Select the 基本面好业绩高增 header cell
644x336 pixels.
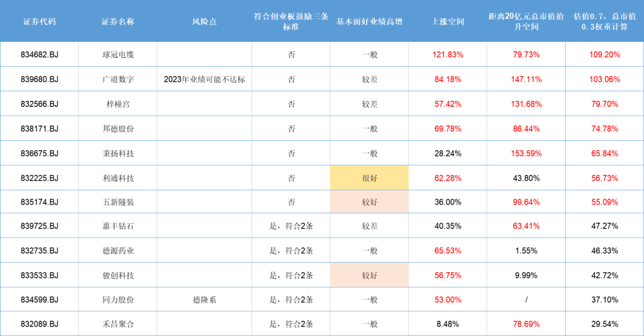(x=369, y=21)
